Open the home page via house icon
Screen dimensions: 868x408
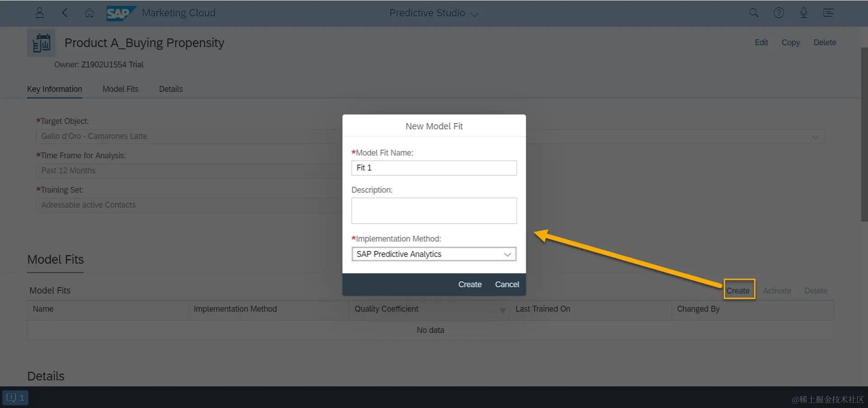(x=90, y=13)
